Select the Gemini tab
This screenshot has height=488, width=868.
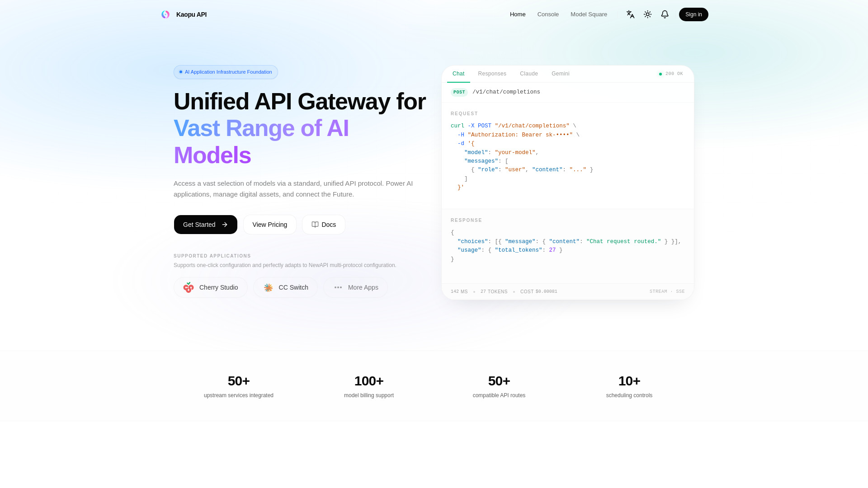click(561, 74)
